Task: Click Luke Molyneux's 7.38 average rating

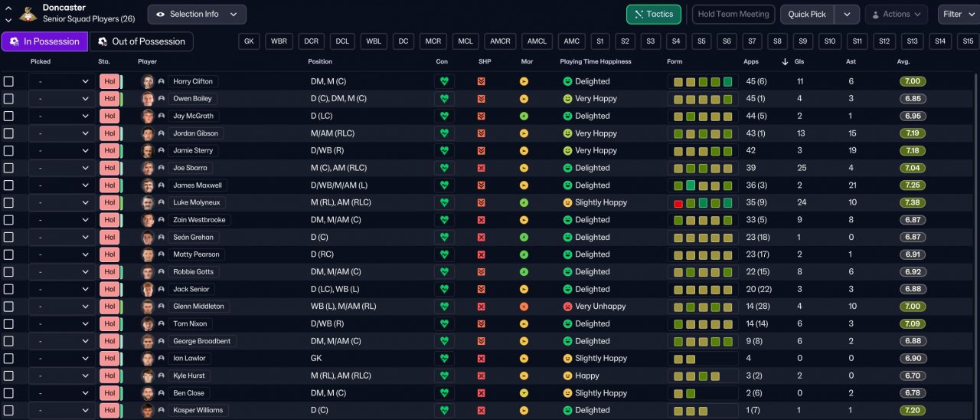Action: 913,202
